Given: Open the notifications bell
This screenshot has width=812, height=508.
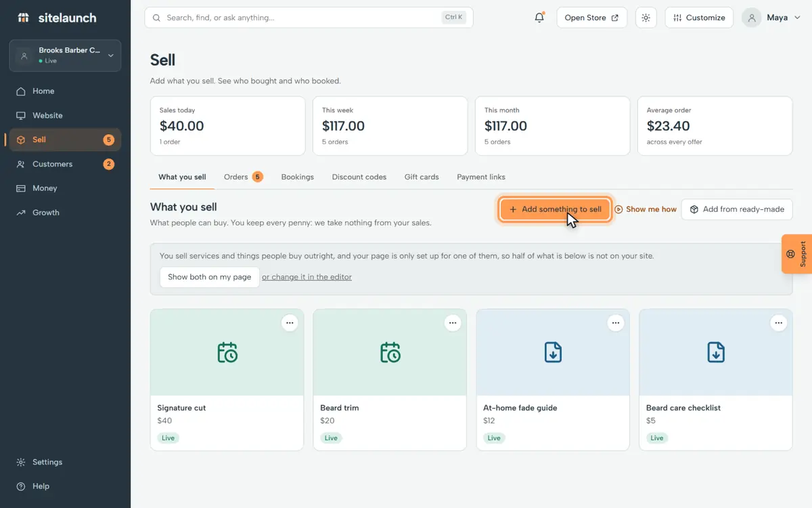Looking at the screenshot, I should 539,18.
